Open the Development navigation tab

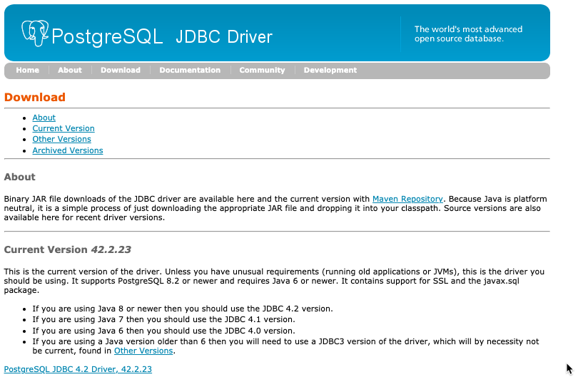click(x=330, y=70)
